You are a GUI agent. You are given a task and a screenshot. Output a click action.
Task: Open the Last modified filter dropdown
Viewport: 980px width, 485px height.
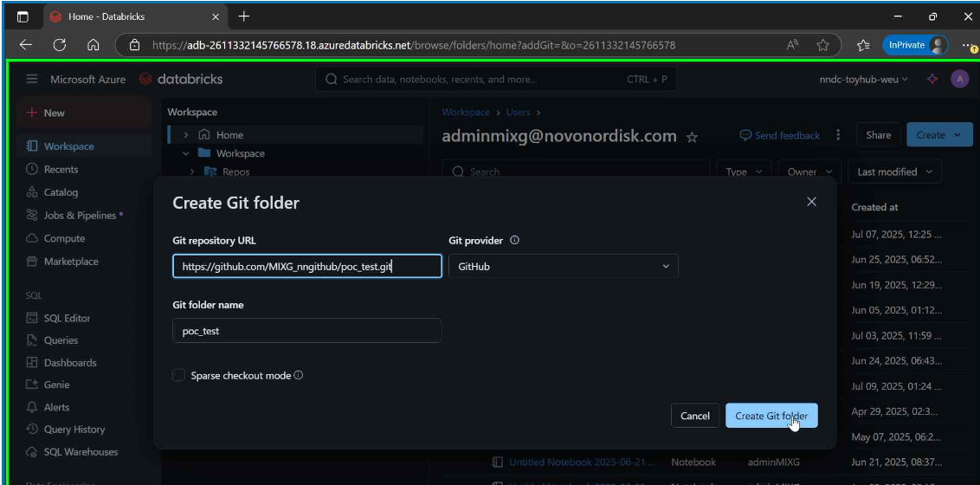894,171
